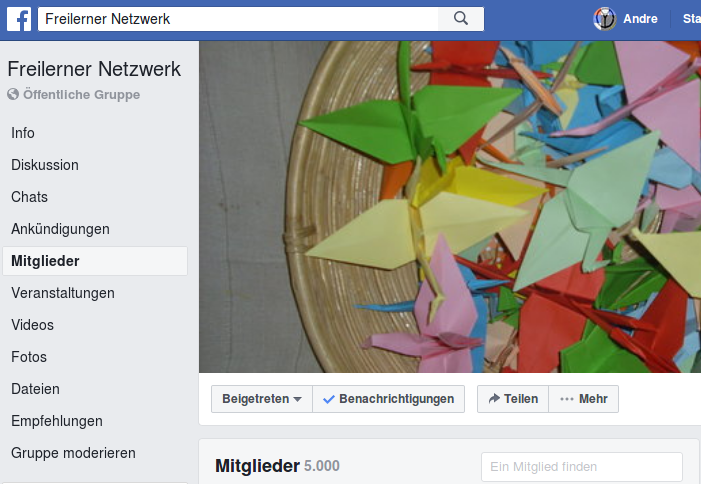Open Empfehlungen in sidebar

(x=57, y=421)
